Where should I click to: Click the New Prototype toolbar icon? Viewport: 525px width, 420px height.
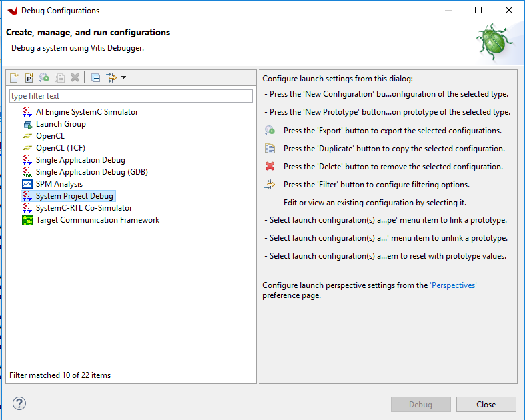pyautogui.click(x=29, y=78)
